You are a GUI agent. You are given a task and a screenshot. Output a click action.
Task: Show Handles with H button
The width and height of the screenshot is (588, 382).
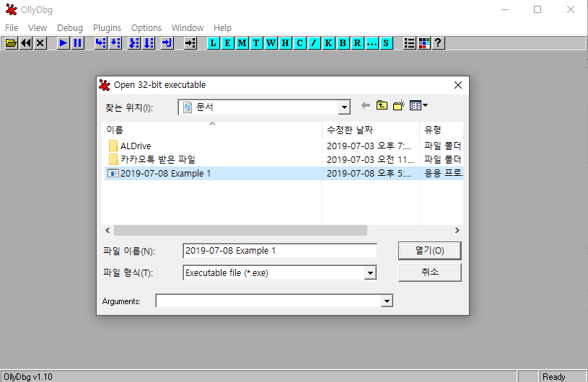(286, 43)
